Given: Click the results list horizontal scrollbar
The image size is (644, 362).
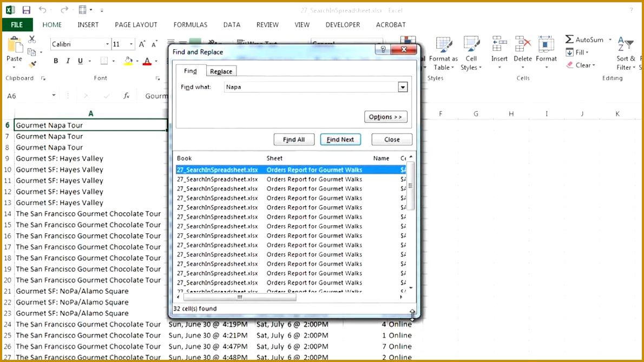Looking at the screenshot, I should click(x=240, y=297).
